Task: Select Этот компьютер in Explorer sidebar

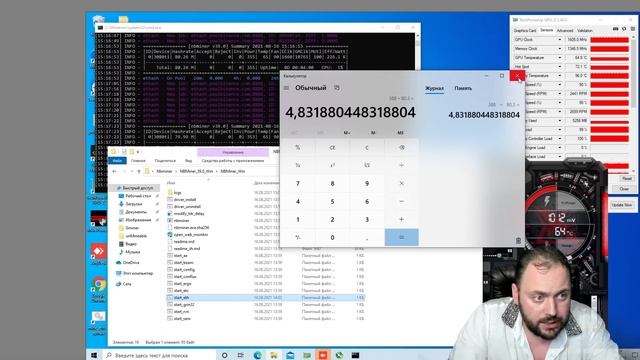Action: coord(138,273)
